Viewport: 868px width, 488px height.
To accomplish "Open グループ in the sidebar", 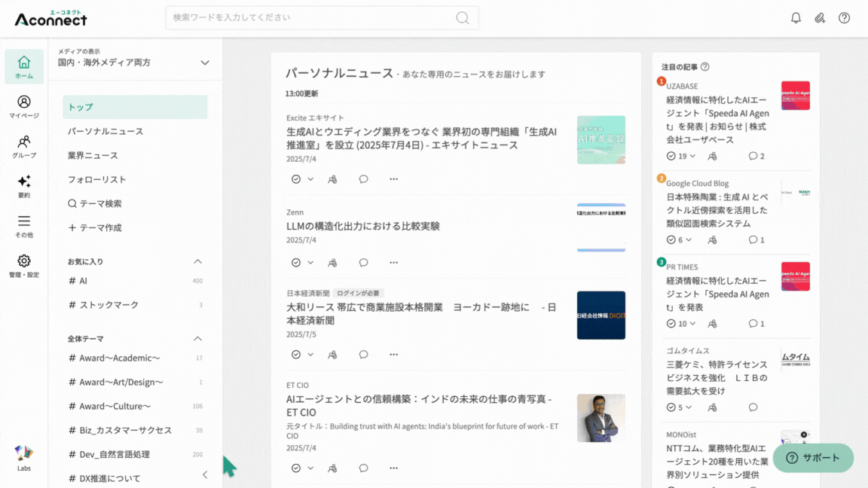I will click(24, 147).
